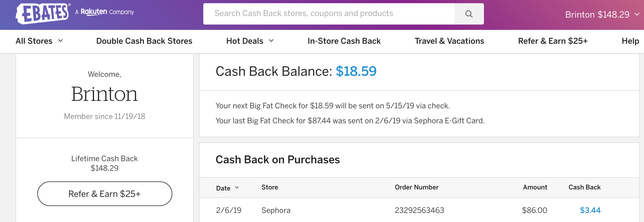
Task: Open Double Cash Back Stores
Action: [x=144, y=41]
